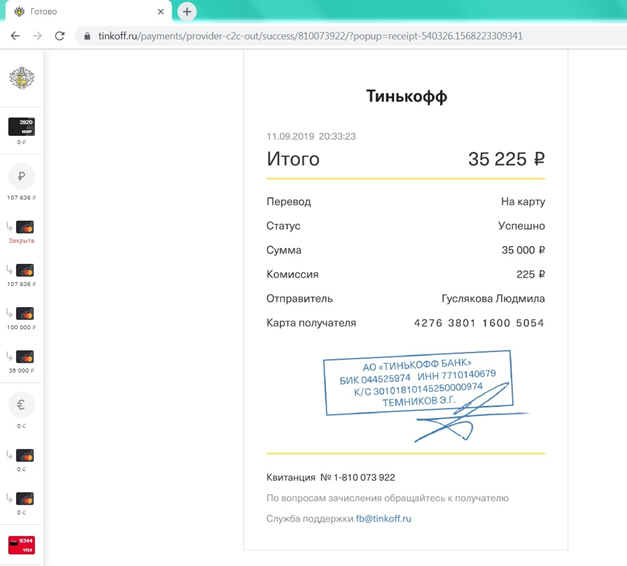Screen dimensions: 627x566
Task: Click the browser forward arrow
Action: (38, 36)
